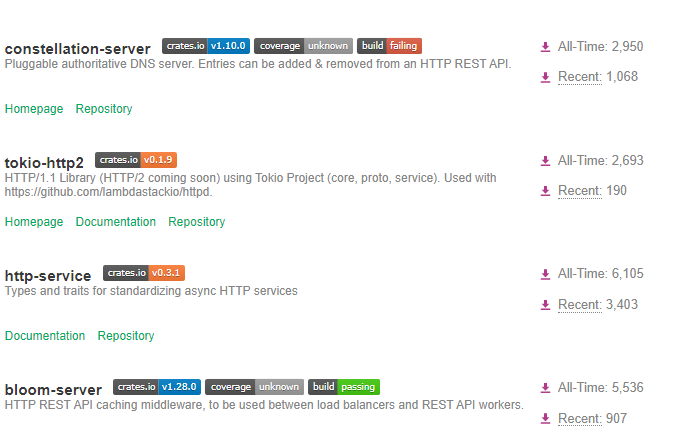Open http-service Documentation link
Viewport: 699px width, 432px height.
(45, 336)
